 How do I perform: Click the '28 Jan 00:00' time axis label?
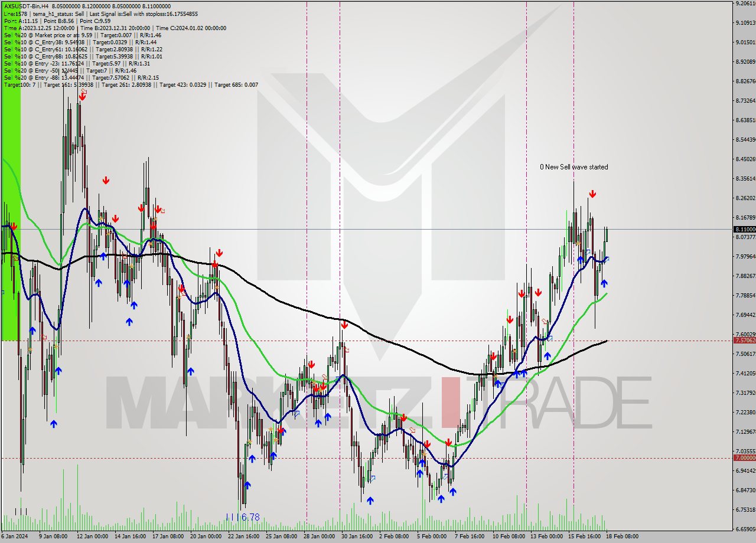click(319, 537)
